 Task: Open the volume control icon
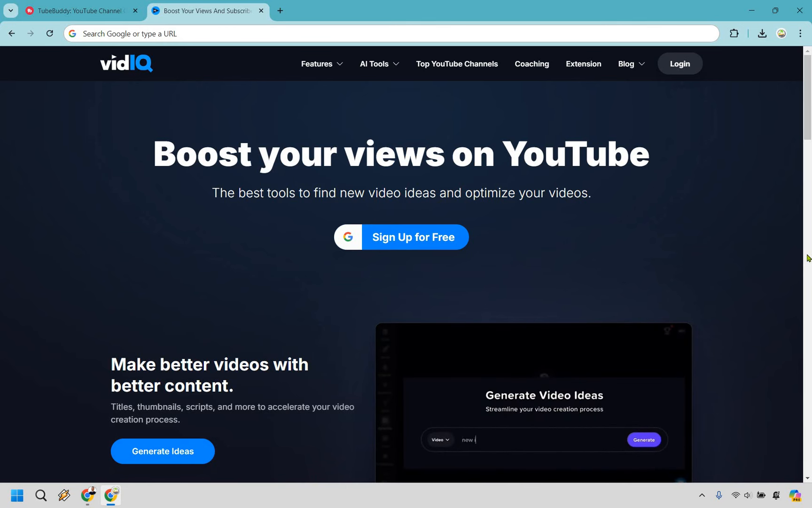[x=748, y=495]
